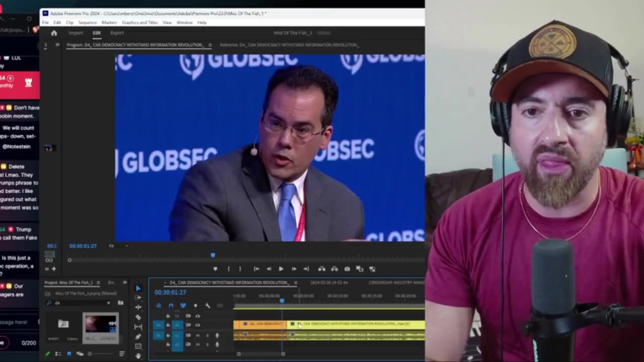The image size is (644, 362).
Task: Click the Extract button in the Program Monitor
Action: pyautogui.click(x=334, y=269)
